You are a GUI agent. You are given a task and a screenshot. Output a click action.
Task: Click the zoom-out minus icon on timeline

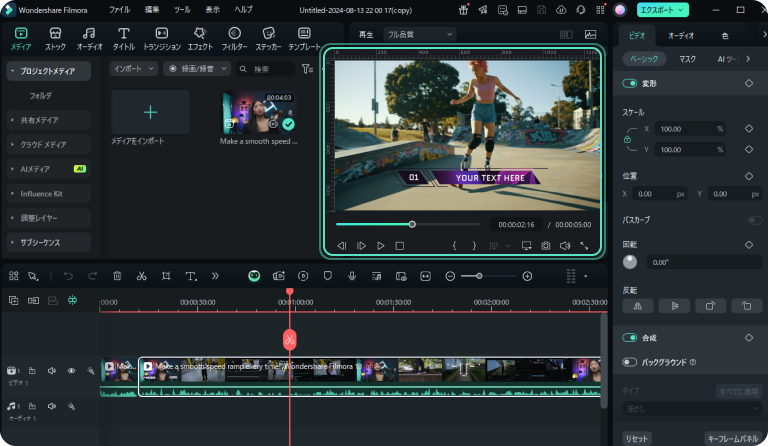[450, 276]
